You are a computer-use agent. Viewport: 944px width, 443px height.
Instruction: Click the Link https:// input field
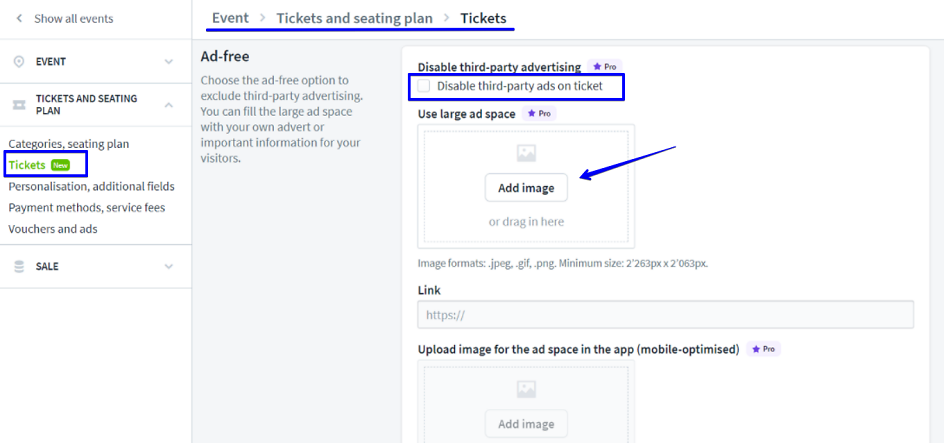coord(665,315)
